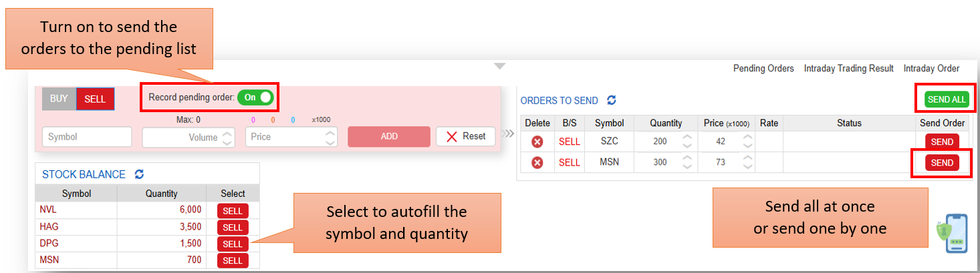Click the ADD order button
980x273 pixels.
pos(388,136)
